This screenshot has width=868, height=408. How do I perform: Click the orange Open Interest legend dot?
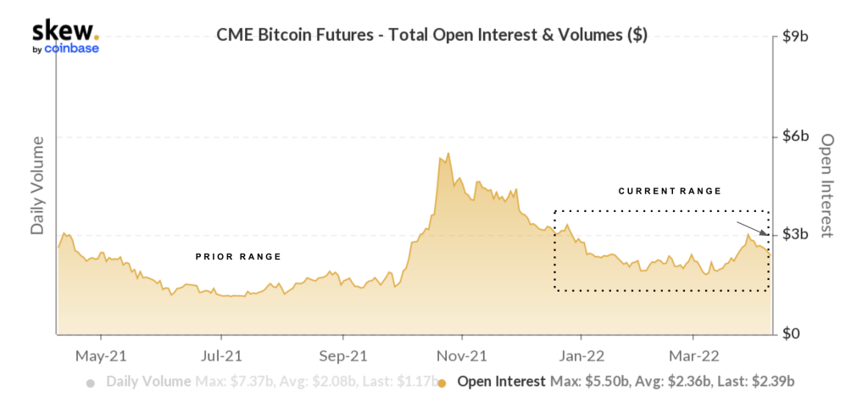[x=442, y=383]
